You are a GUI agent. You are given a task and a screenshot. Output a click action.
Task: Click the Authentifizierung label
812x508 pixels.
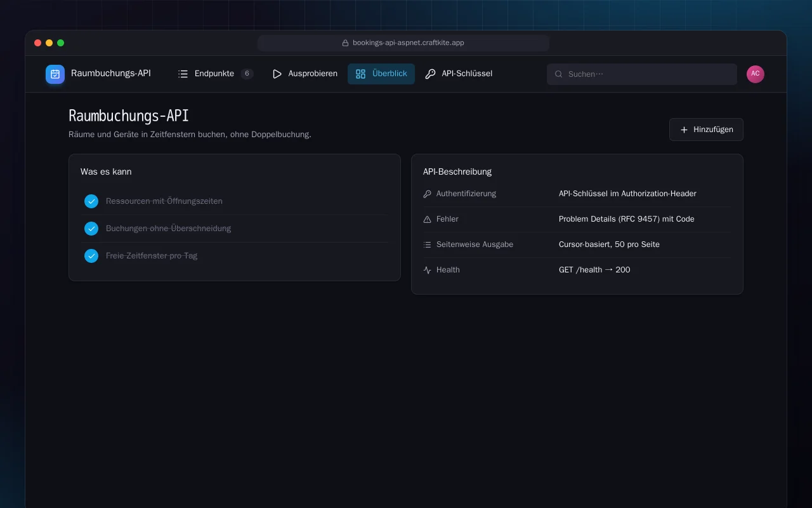click(466, 194)
